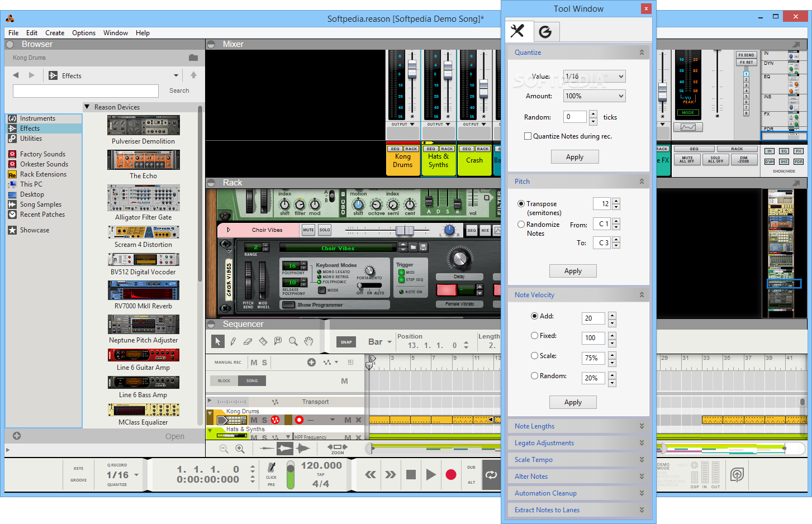Click the Search button in Browser
812x524 pixels.
click(x=179, y=90)
